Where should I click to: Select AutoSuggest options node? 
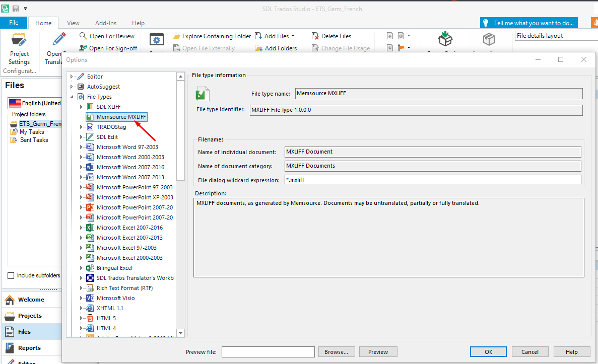pos(103,87)
